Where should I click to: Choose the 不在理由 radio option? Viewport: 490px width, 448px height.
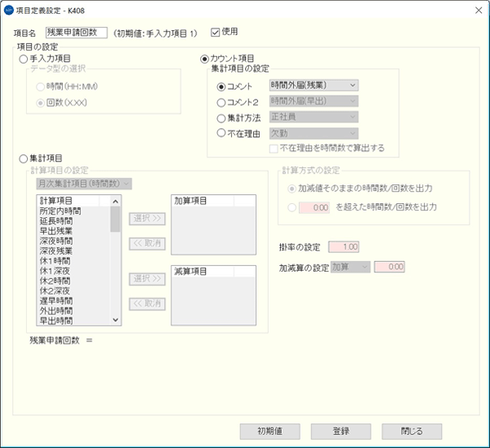[x=220, y=133]
